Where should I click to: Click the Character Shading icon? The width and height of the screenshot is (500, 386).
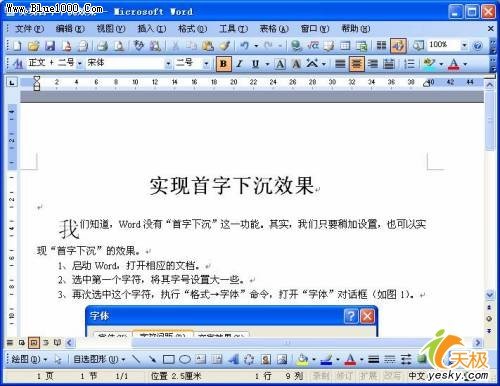pyautogui.click(x=296, y=63)
